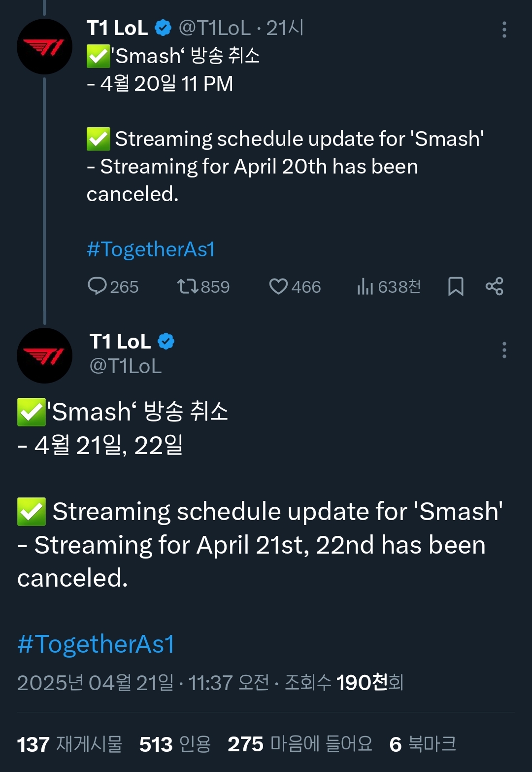Screen dimensions: 532x772
Task: Open the #TogetherAs1 hashtag in main tweet
Action: tap(96, 644)
